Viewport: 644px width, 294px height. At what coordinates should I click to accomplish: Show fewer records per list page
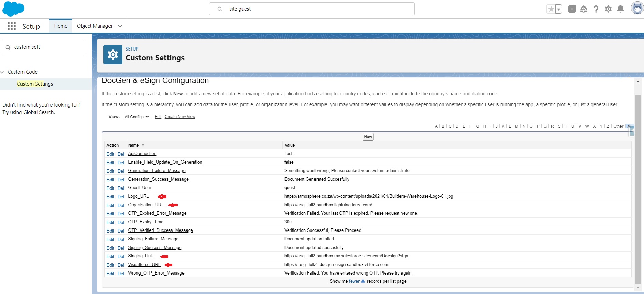[354, 281]
